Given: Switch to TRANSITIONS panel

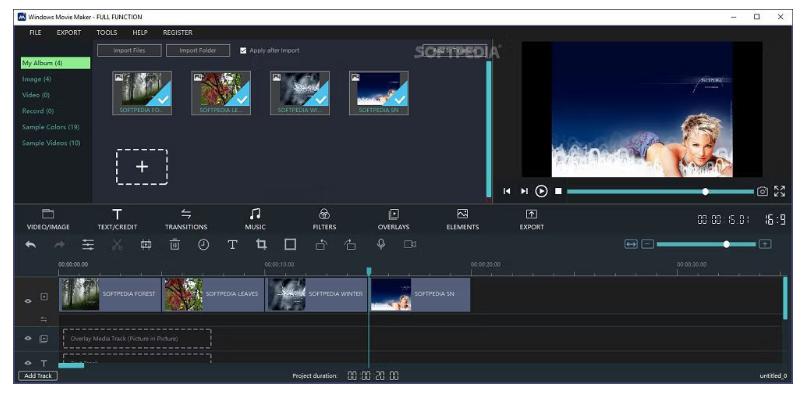Looking at the screenshot, I should [186, 220].
